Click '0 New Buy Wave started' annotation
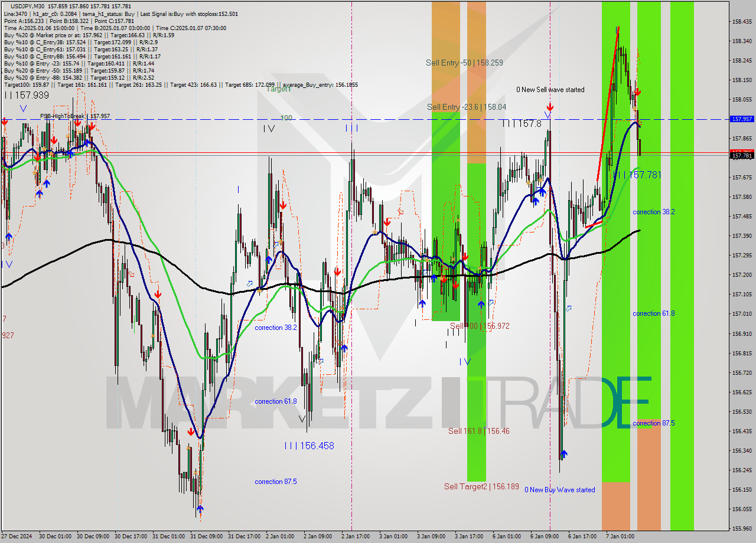This screenshot has height=543, width=756. point(560,490)
